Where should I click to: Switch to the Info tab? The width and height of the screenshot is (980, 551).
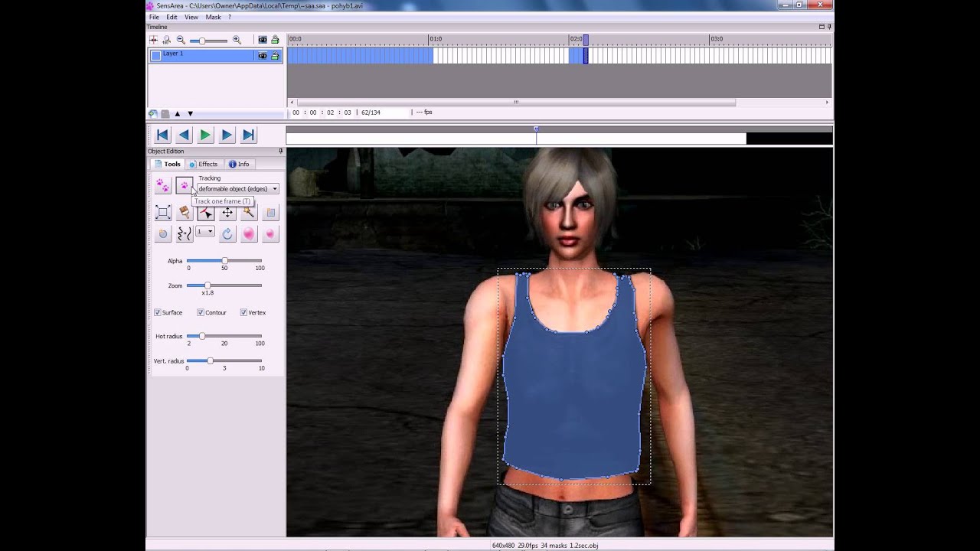(x=239, y=164)
